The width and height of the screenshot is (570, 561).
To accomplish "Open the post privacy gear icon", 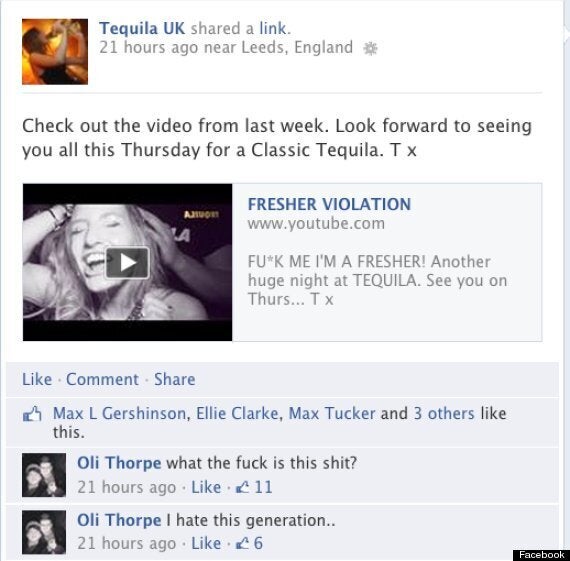I will coord(370,48).
